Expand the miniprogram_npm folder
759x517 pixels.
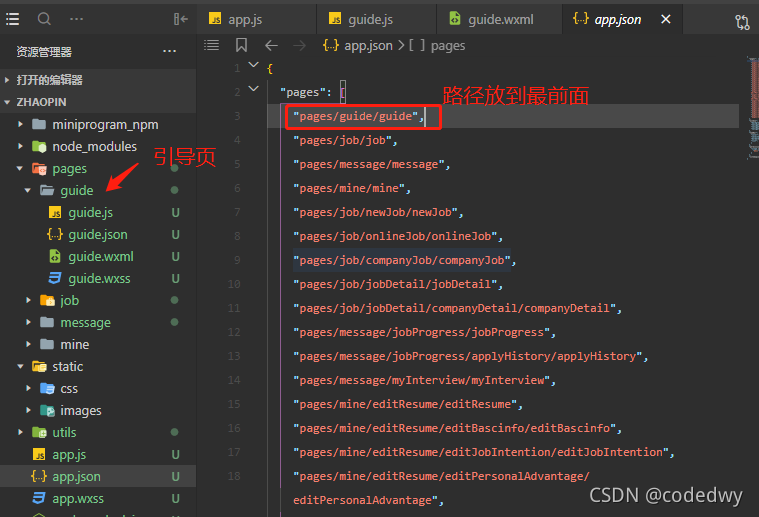tap(20, 124)
